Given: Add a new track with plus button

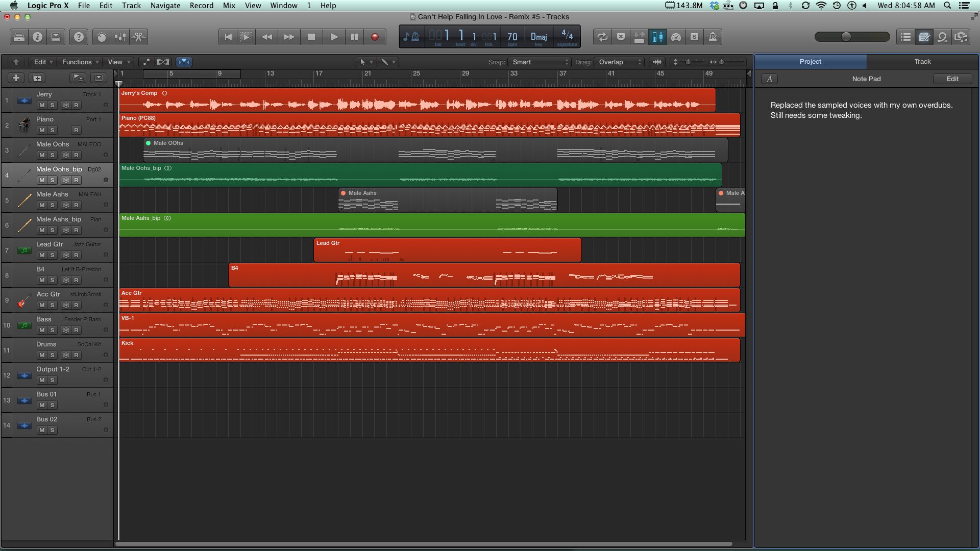Looking at the screenshot, I should (16, 78).
